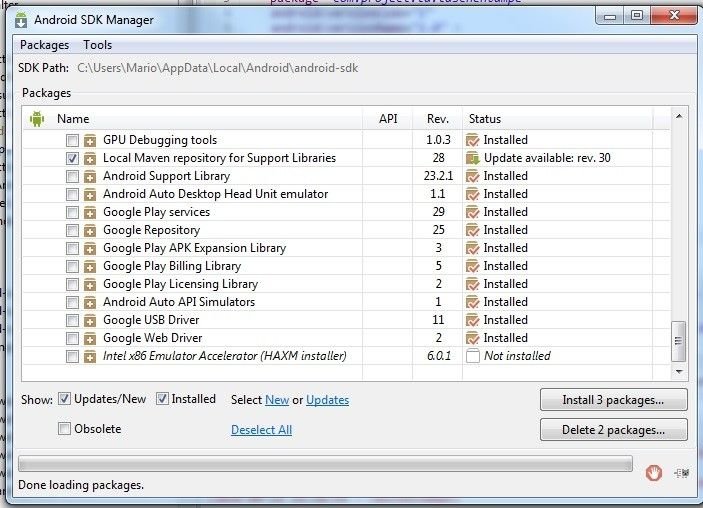Image resolution: width=703 pixels, height=508 pixels.
Task: Click installed status icon for Google Play services
Action: tap(473, 212)
